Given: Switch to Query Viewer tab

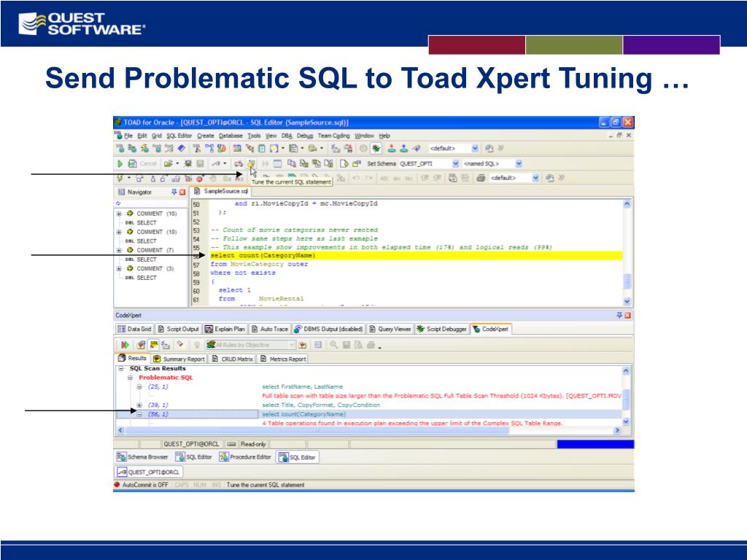Looking at the screenshot, I should [390, 329].
